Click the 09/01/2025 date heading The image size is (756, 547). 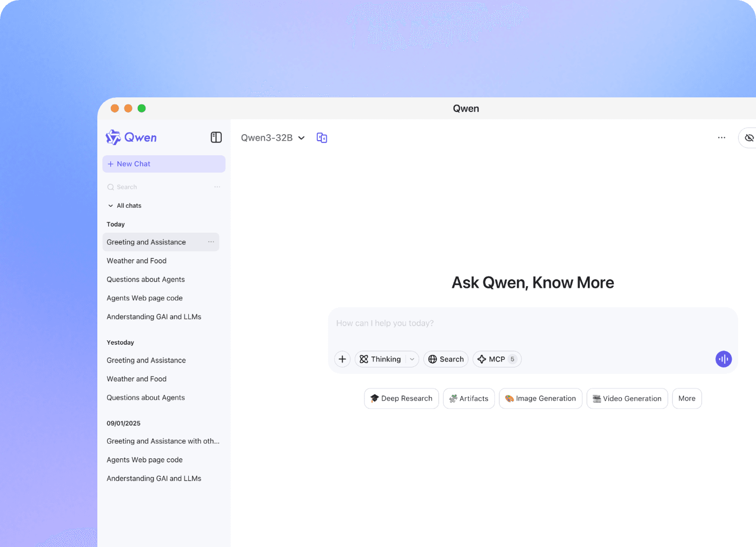[123, 424]
